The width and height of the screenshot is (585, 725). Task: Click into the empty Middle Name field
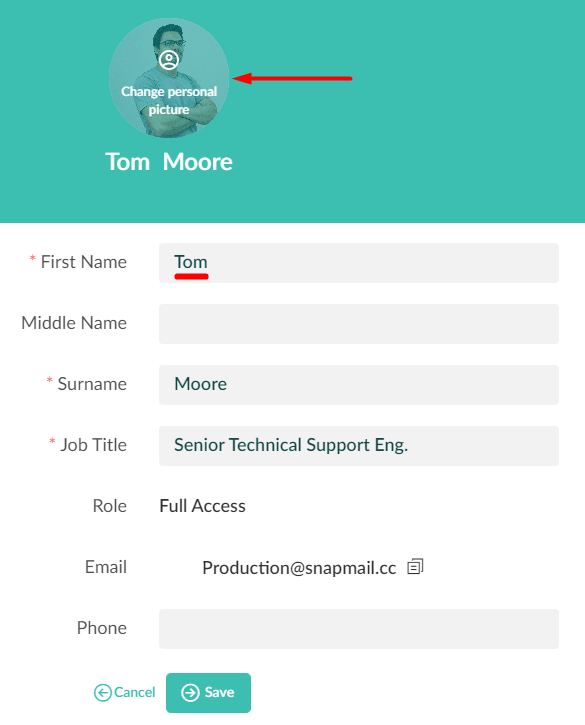(359, 324)
